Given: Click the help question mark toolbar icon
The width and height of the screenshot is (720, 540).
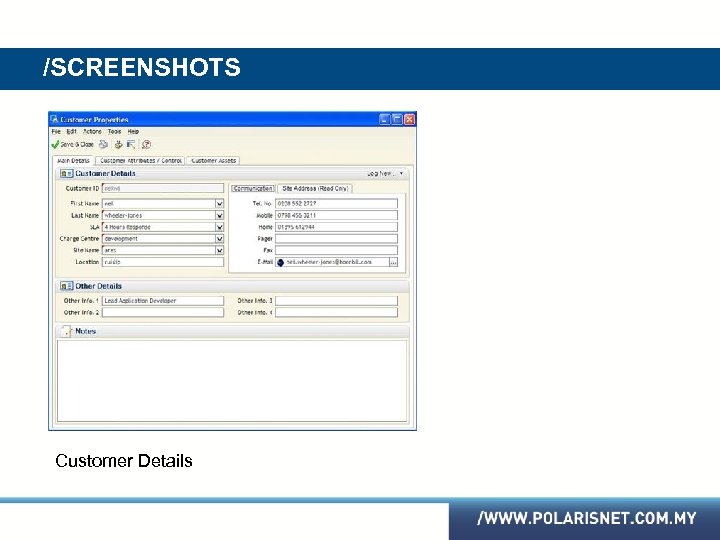Looking at the screenshot, I should tap(146, 145).
